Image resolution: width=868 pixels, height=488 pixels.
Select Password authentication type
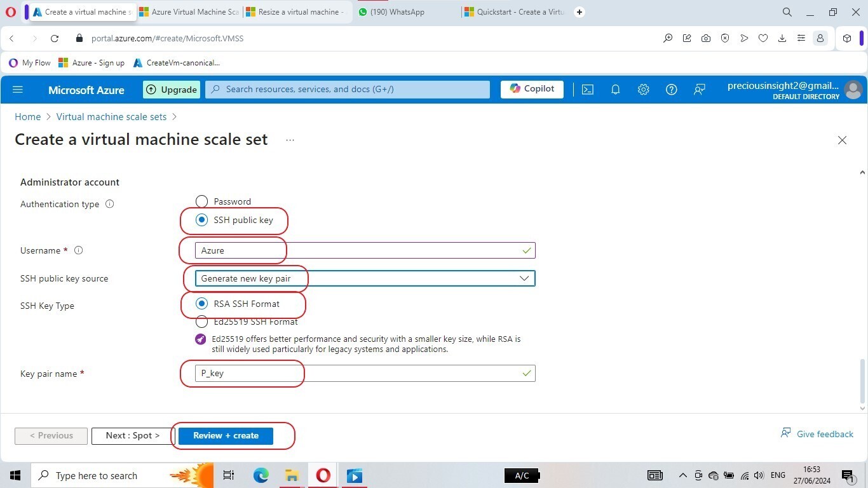[201, 201]
